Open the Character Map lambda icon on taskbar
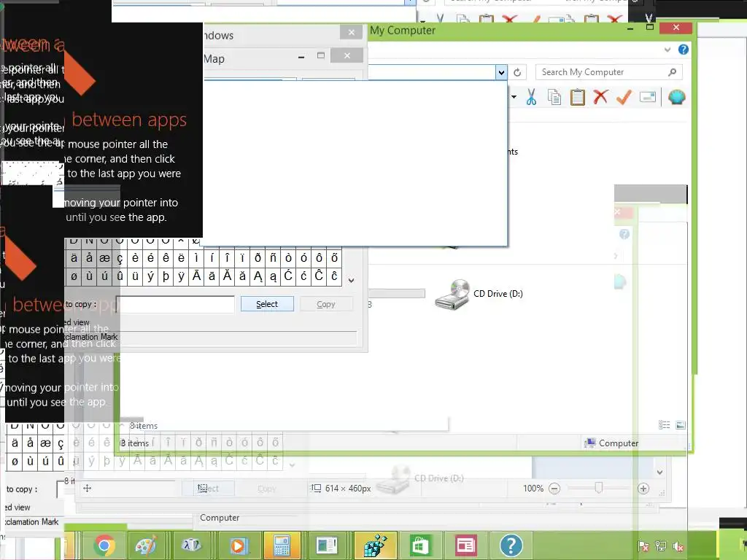Screen dimensions: 747x560 point(192,545)
